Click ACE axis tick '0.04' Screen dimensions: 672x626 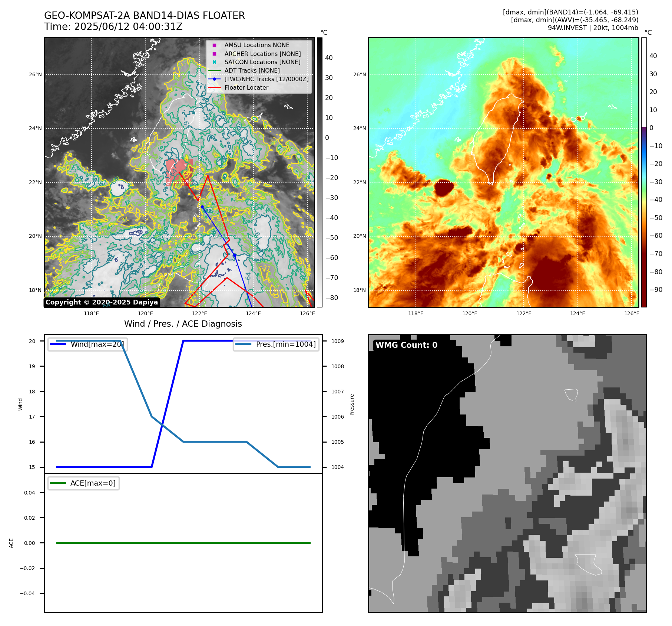tap(30, 493)
